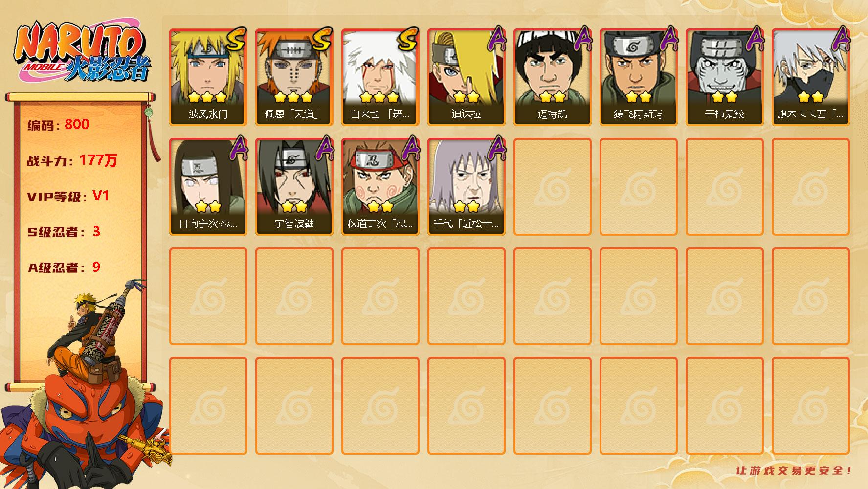The height and width of the screenshot is (489, 868).
Task: Click the 战斗力 177万 stat line
Action: (x=72, y=160)
